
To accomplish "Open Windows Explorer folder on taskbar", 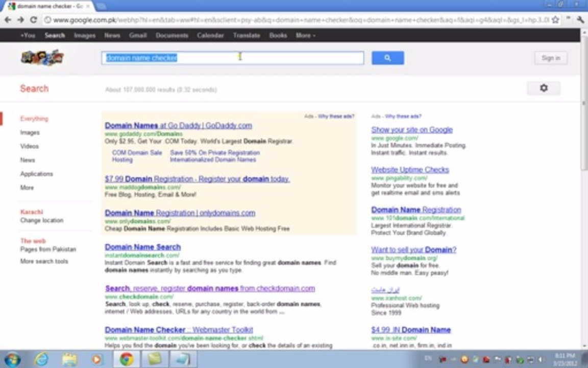I will pyautogui.click(x=70, y=359).
